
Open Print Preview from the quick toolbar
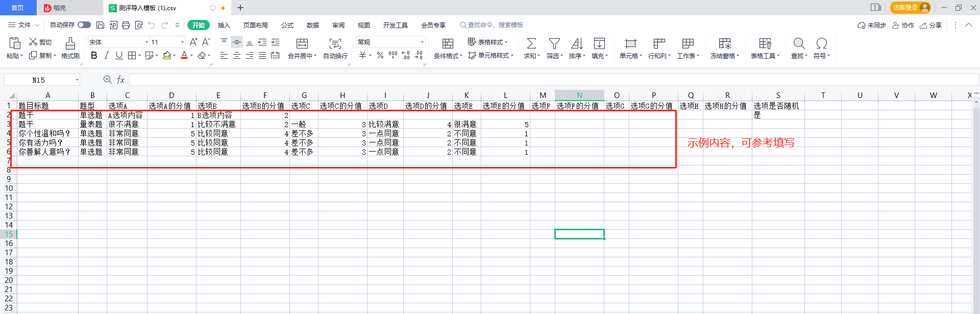139,25
